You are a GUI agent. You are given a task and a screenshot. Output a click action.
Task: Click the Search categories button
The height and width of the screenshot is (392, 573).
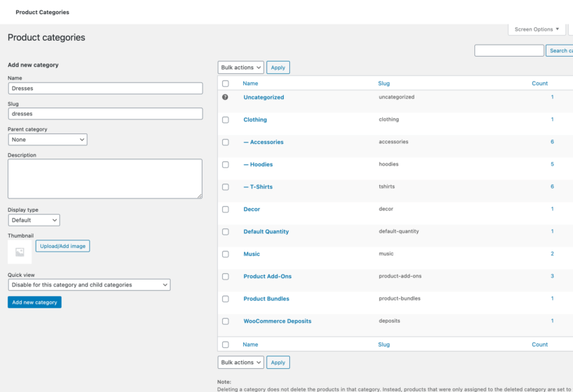click(x=560, y=51)
